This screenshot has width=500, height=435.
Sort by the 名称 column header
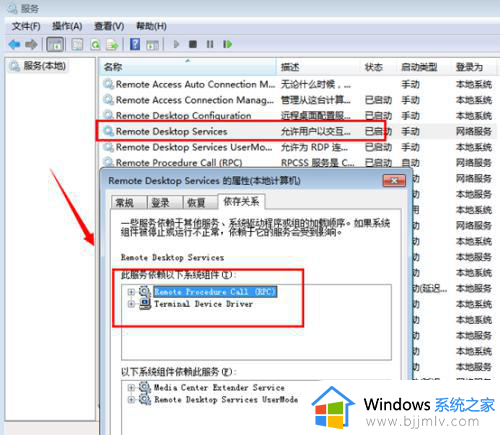pyautogui.click(x=188, y=67)
